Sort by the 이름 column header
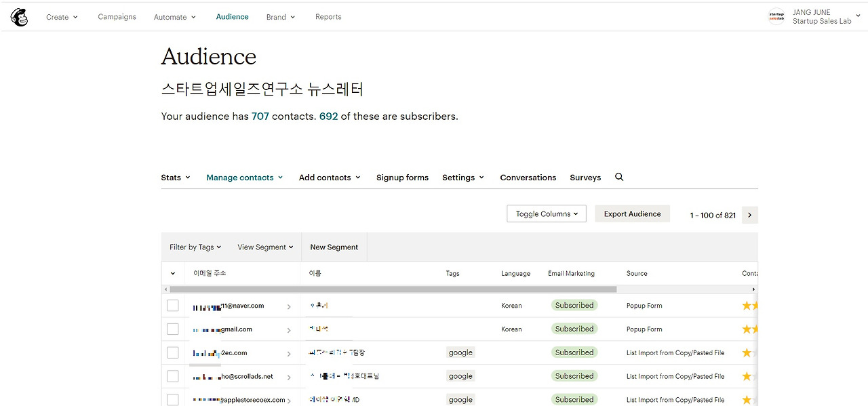This screenshot has height=406, width=868. [315, 273]
